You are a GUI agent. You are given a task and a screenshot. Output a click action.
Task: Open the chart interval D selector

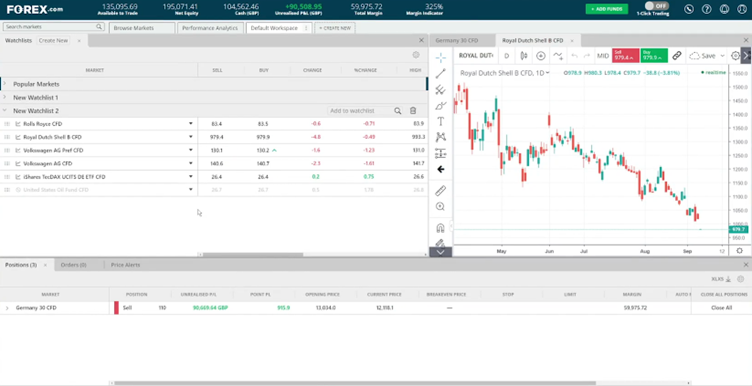[506, 56]
